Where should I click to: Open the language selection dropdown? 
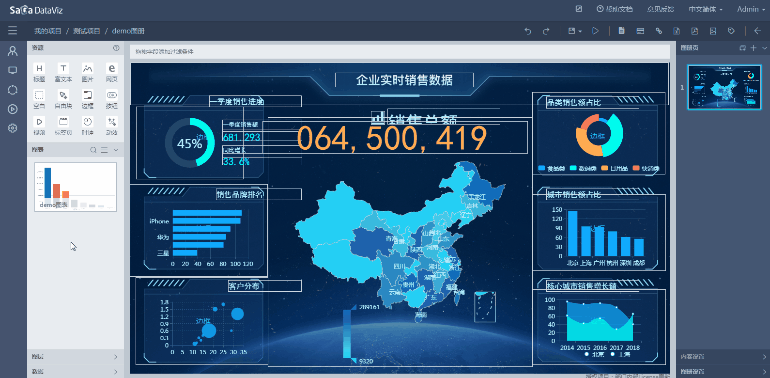[705, 9]
